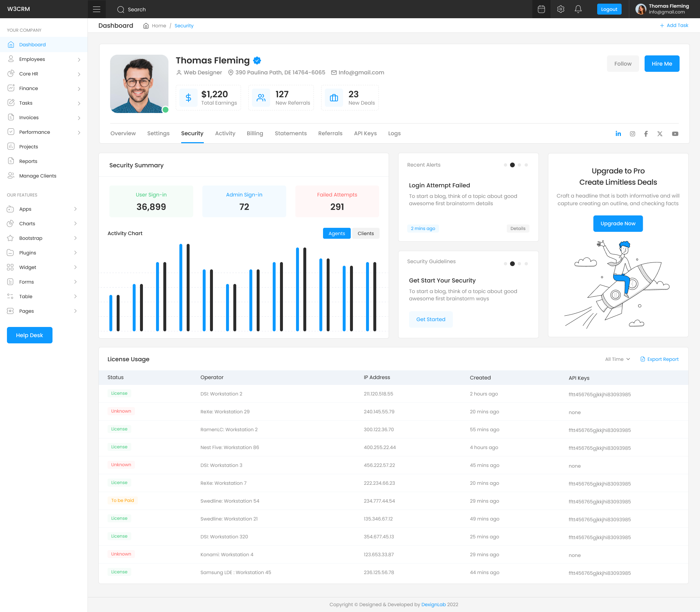Viewport: 700px width, 612px height.
Task: Open the settings gear icon
Action: click(561, 9)
